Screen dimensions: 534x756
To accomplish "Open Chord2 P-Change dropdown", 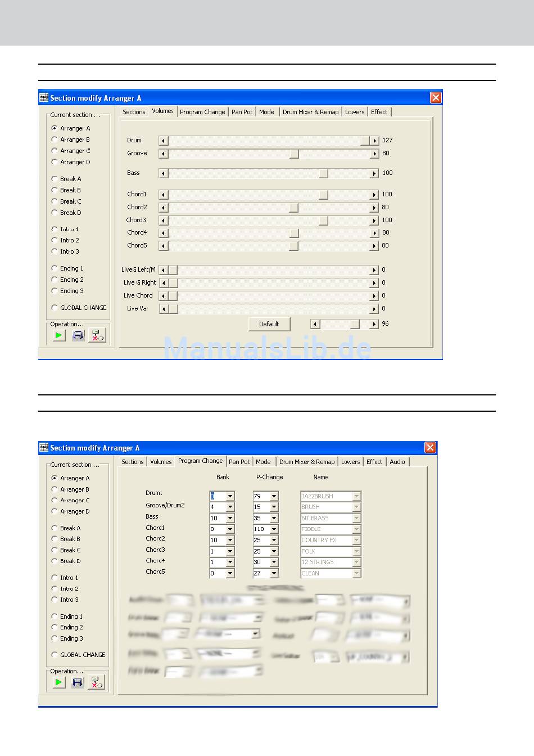I will (274, 540).
